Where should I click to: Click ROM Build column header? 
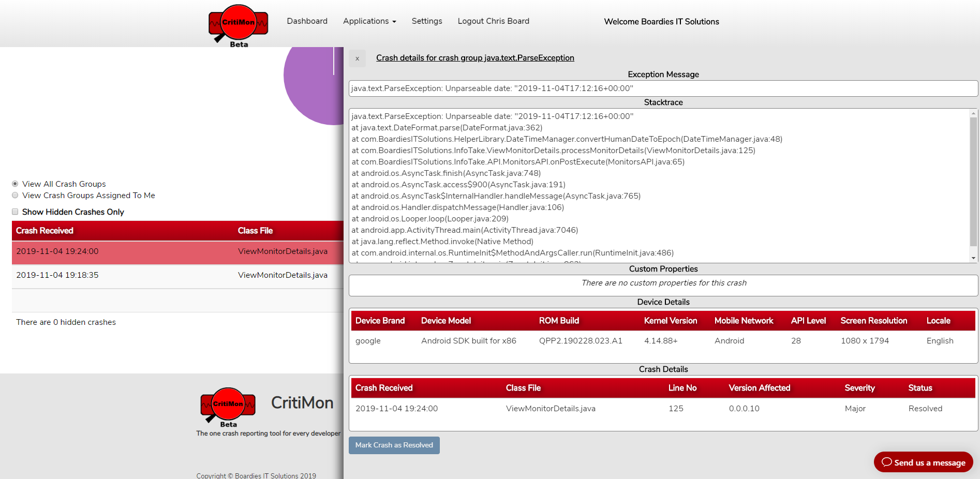[559, 321]
